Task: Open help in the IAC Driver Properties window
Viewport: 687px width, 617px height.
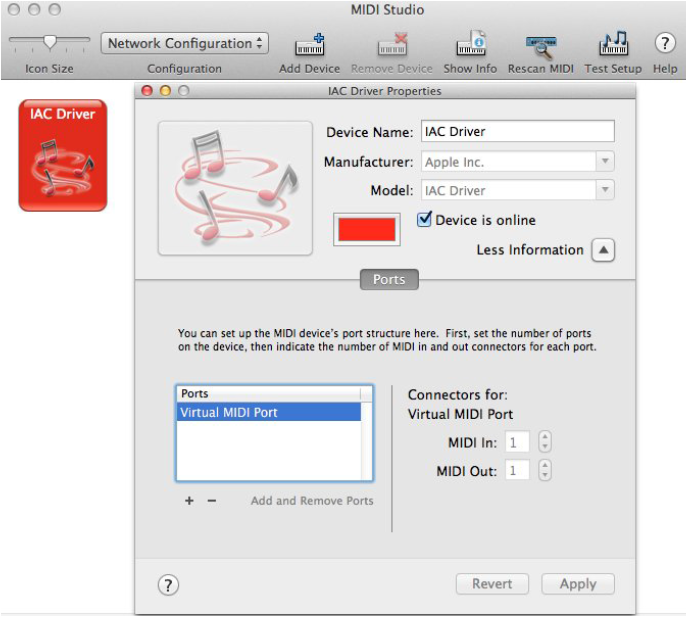Action: (168, 585)
